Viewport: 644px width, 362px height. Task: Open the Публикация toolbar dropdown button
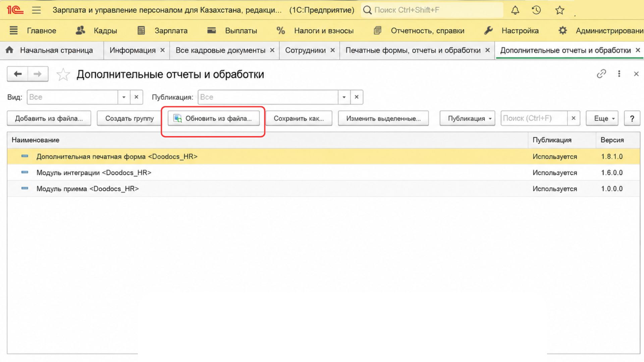467,118
